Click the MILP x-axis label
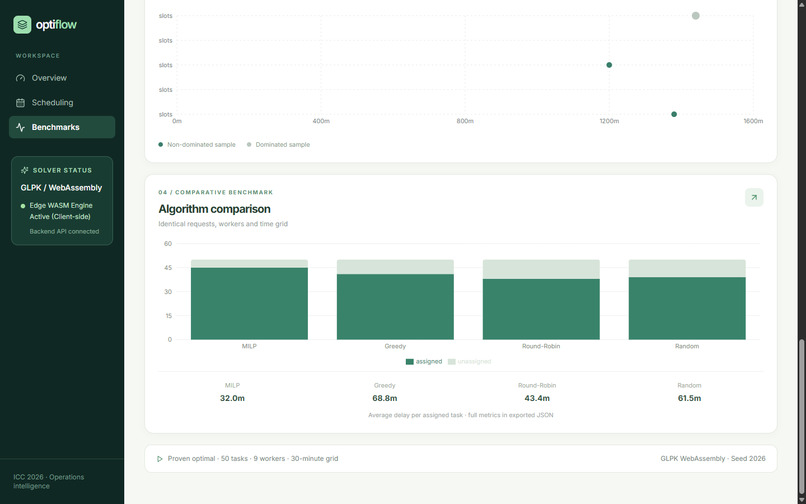806x504 pixels. click(x=249, y=346)
